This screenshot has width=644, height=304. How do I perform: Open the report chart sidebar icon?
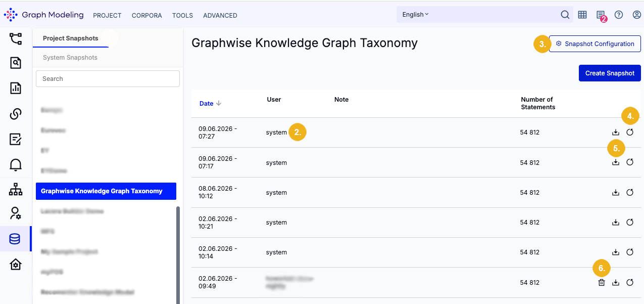16,89
